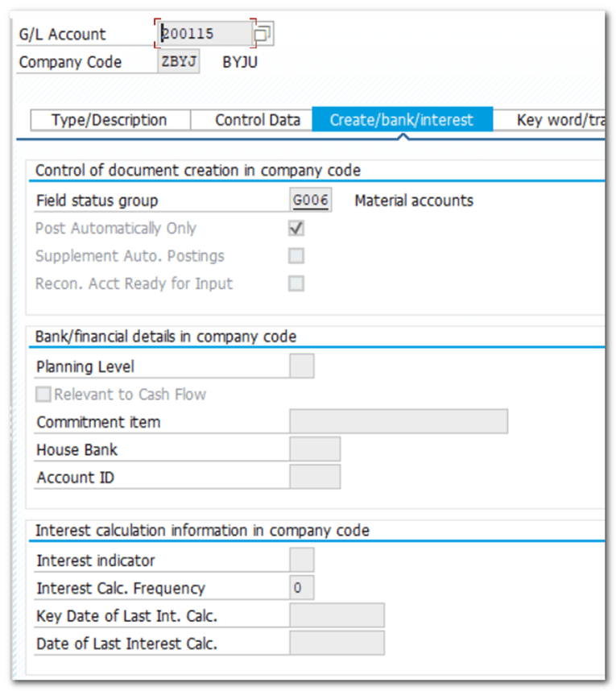Enable Supplement Auto. Postings checkbox

(296, 256)
